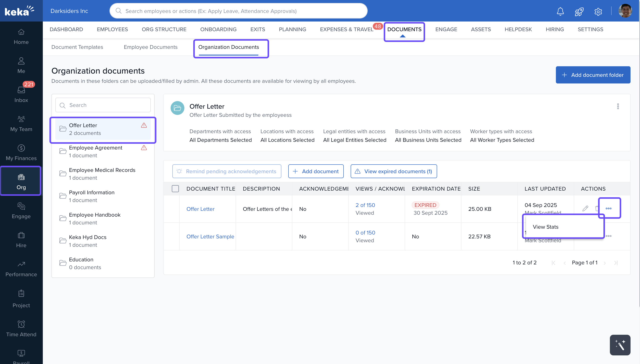Open the notifications bell icon
This screenshot has height=364, width=640.
[x=560, y=11]
